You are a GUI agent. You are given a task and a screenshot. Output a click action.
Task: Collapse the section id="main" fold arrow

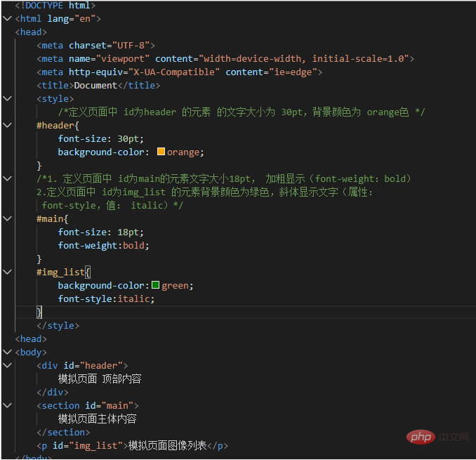tap(7, 406)
